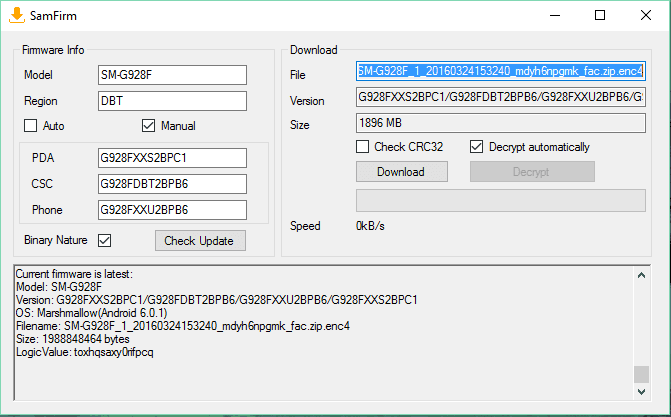Maximize the SamFirm window
Image resolution: width=671 pixels, height=417 pixels.
(600, 15)
